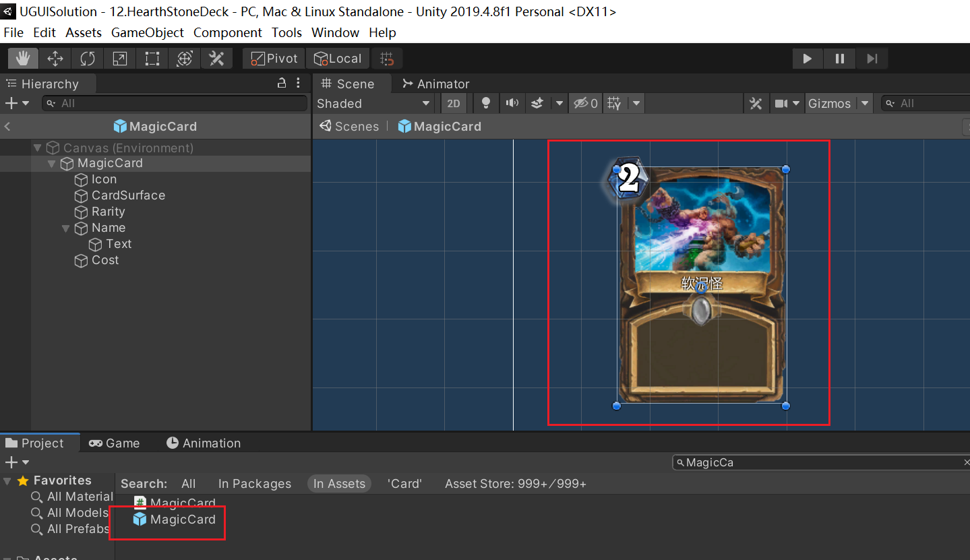
Task: Toggle scene audio
Action: click(513, 103)
